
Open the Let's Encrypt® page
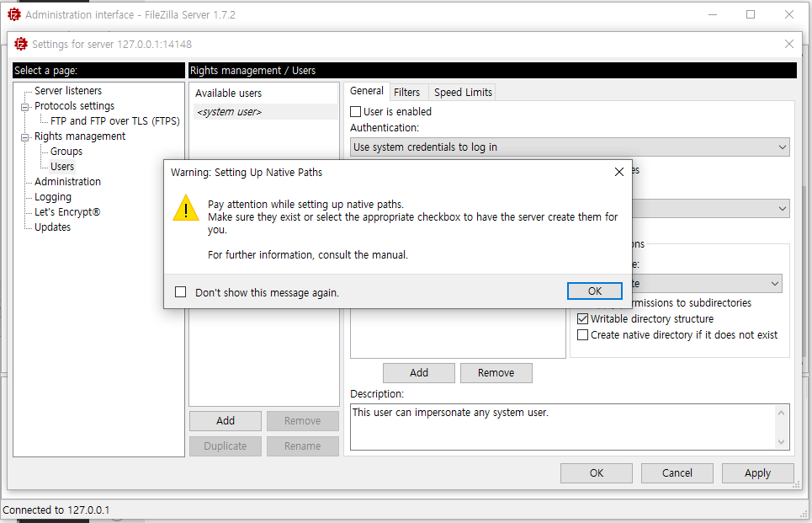pos(67,212)
